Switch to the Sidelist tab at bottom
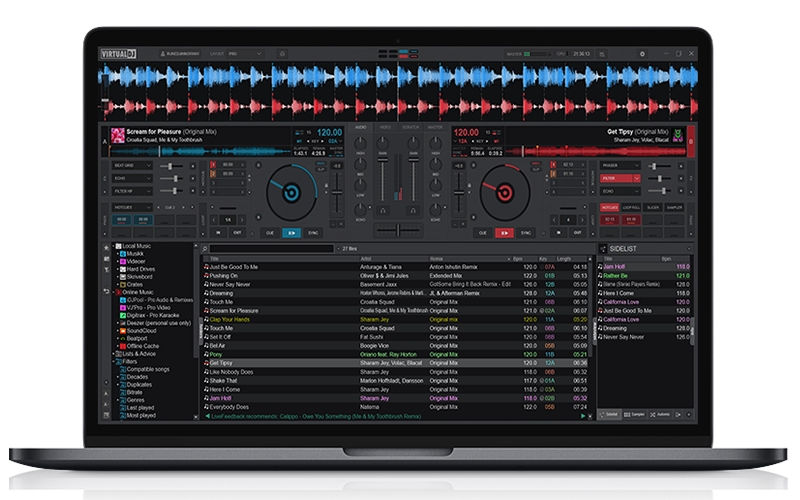 pyautogui.click(x=609, y=415)
